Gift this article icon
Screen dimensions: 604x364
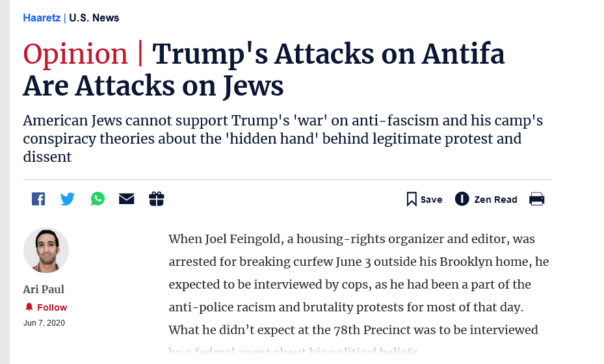coord(157,199)
